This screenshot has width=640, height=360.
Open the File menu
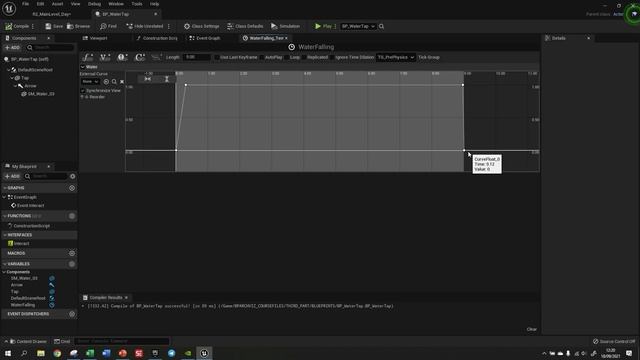point(25,4)
